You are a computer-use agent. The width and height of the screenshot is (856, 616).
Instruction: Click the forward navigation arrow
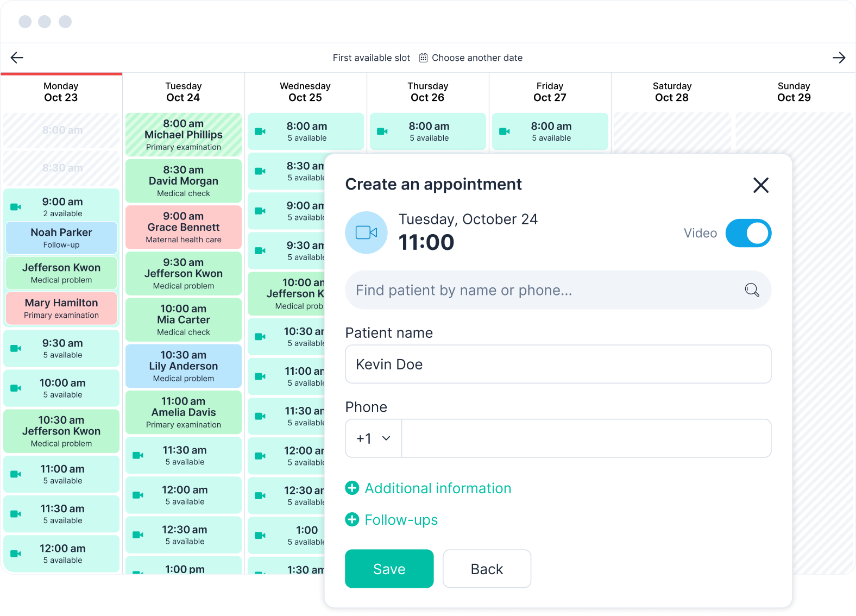click(x=839, y=58)
